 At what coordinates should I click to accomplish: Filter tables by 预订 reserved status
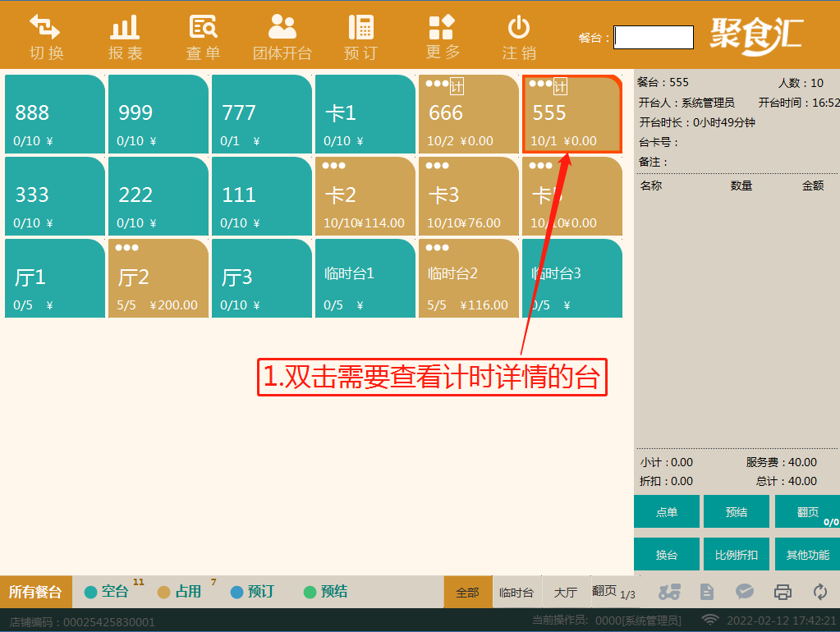click(253, 591)
